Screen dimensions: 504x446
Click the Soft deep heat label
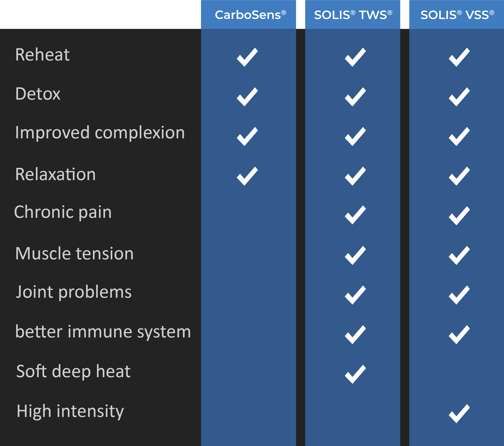[73, 371]
